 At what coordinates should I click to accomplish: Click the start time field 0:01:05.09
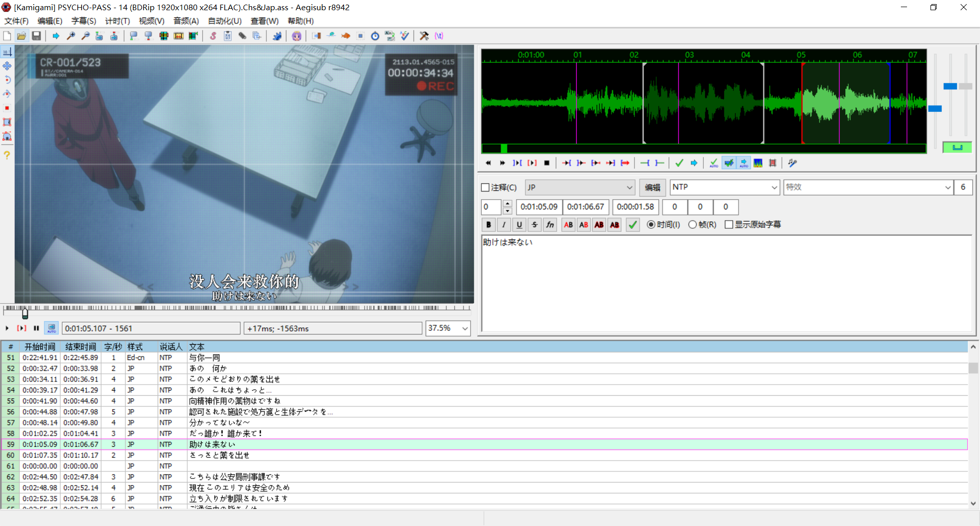pos(539,207)
